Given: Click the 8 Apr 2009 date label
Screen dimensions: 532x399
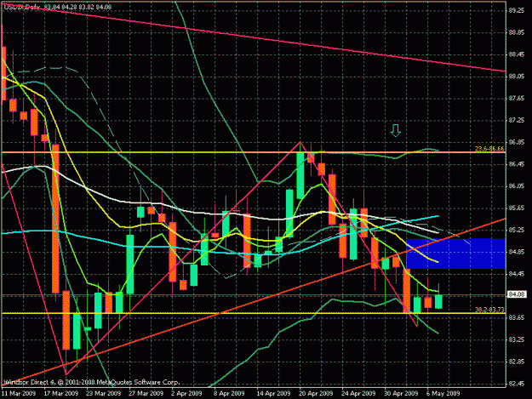Looking at the screenshot, I should point(229,394).
